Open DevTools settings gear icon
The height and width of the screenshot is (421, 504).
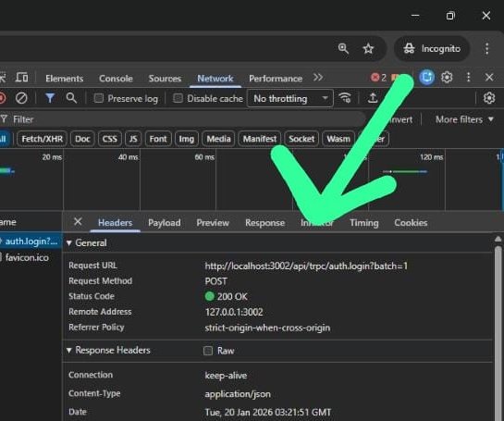click(x=447, y=77)
